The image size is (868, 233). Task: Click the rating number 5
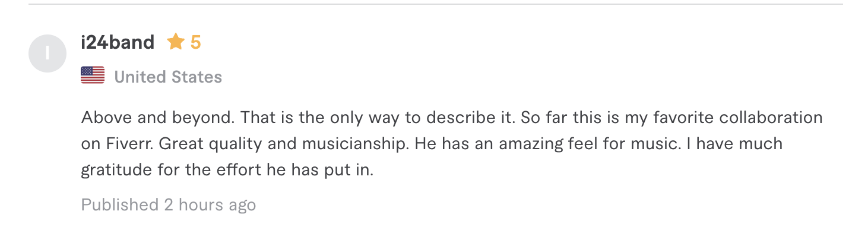tap(195, 42)
